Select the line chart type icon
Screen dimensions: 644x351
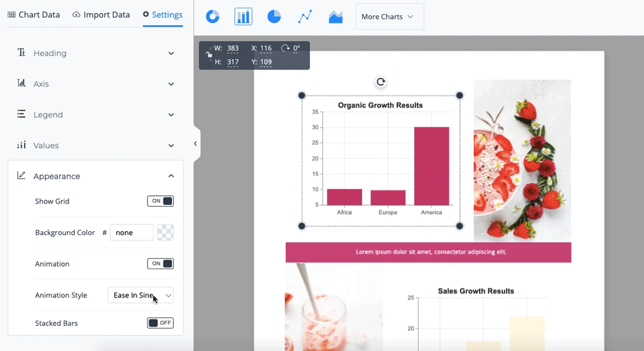click(x=305, y=16)
